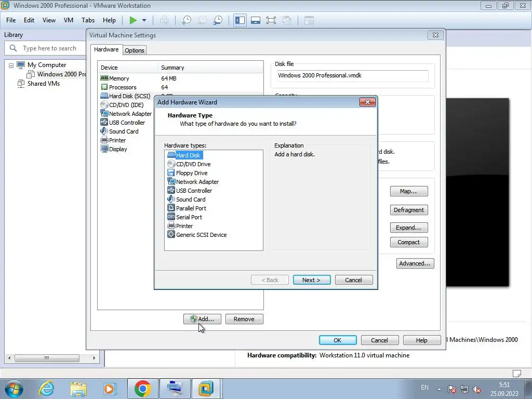Cancel the Add Hardware Wizard
Image resolution: width=532 pixels, height=399 pixels.
pyautogui.click(x=353, y=280)
